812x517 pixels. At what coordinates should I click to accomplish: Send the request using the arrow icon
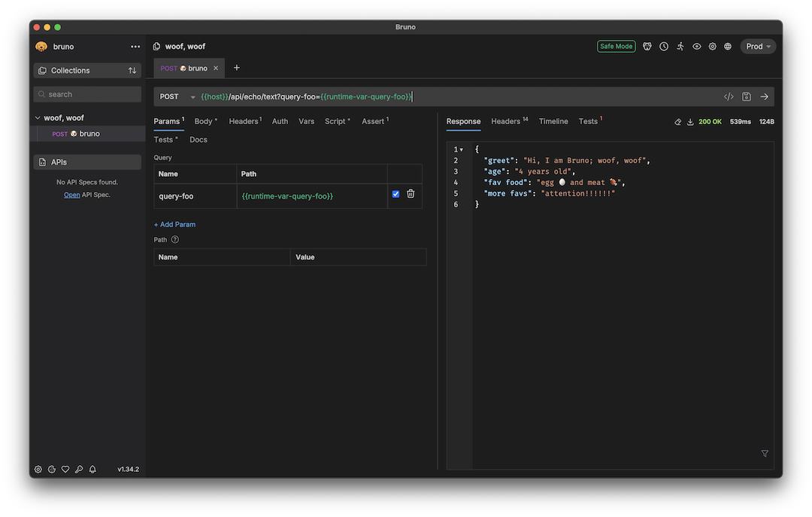point(764,97)
